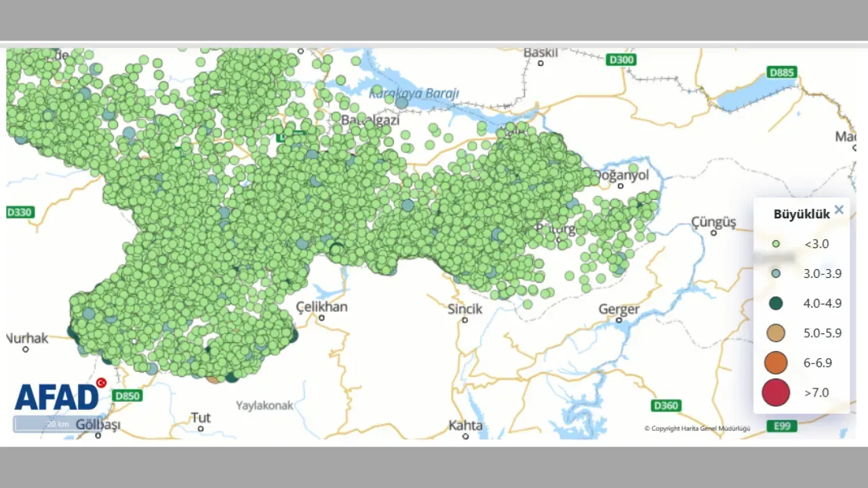Select the tan 5.0-5.9 legend circle
The image size is (868, 488).
(x=776, y=333)
